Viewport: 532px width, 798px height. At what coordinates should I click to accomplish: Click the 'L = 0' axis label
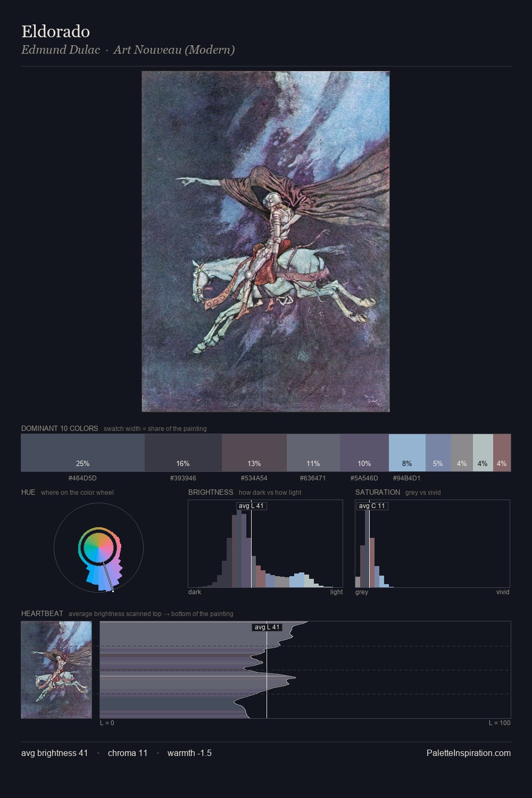[107, 723]
